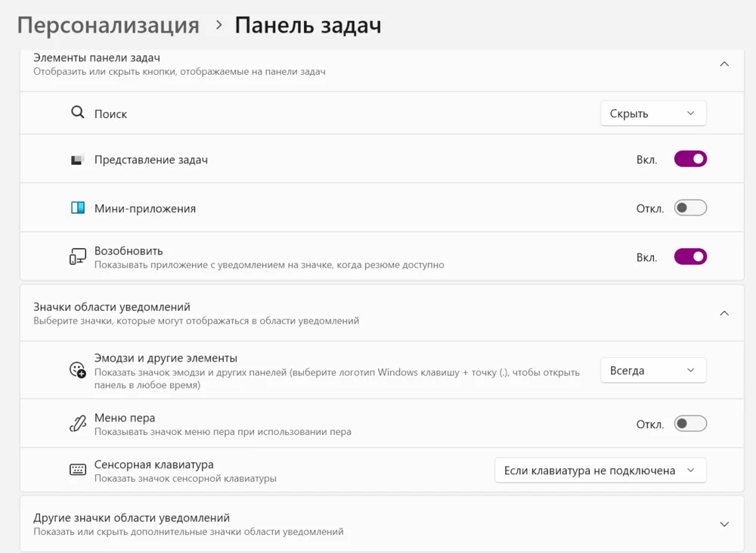Click the Откл. status next to Меню пера
The width and height of the screenshot is (756, 553).
650,424
